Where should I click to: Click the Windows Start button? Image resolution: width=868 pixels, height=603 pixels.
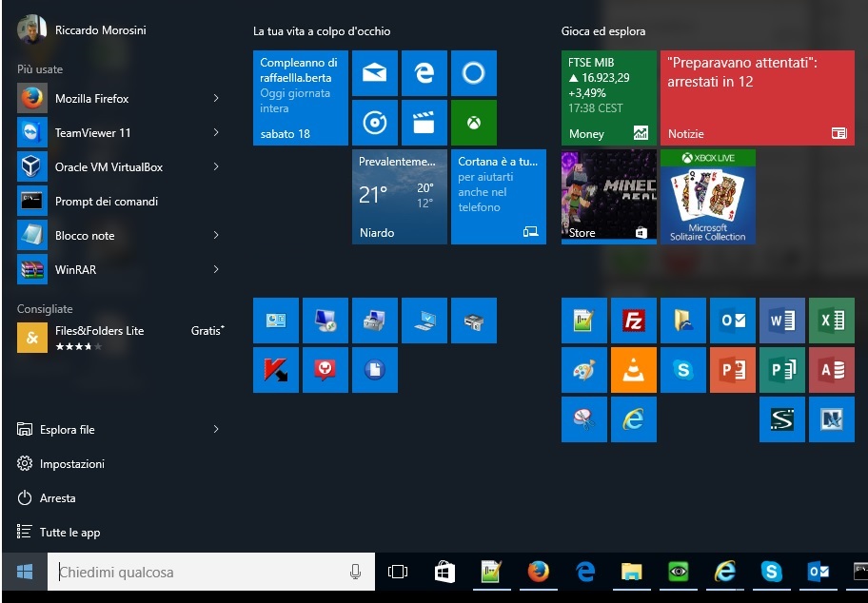point(25,572)
